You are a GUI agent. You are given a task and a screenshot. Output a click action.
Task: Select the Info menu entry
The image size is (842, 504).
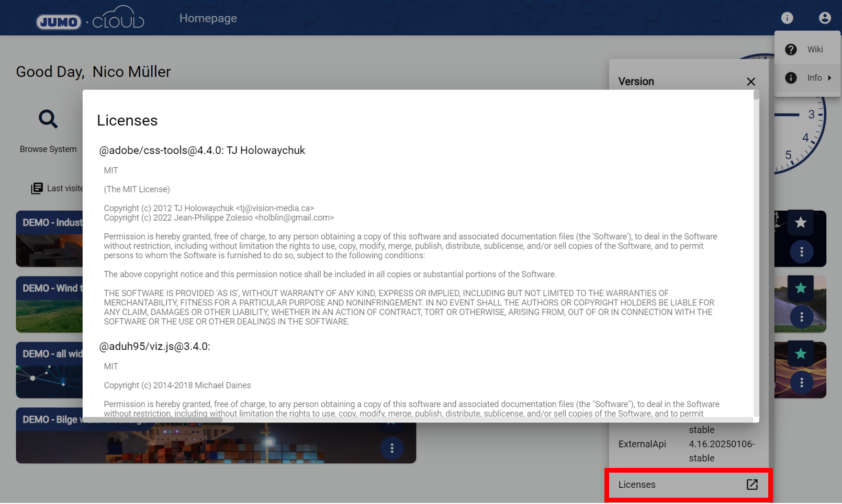[814, 78]
